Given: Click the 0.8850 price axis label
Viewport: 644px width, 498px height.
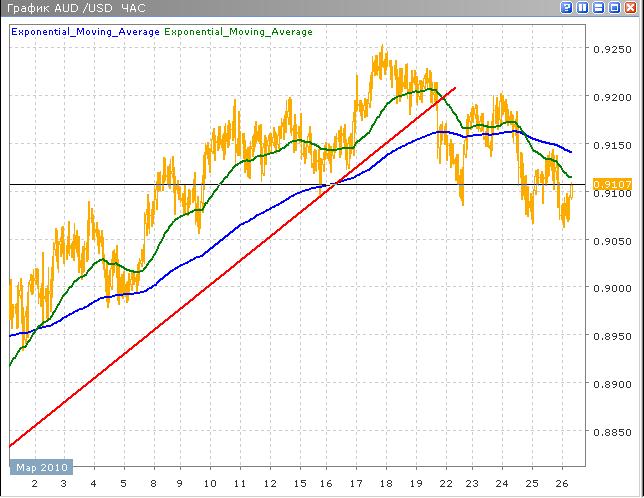Looking at the screenshot, I should pos(610,433).
